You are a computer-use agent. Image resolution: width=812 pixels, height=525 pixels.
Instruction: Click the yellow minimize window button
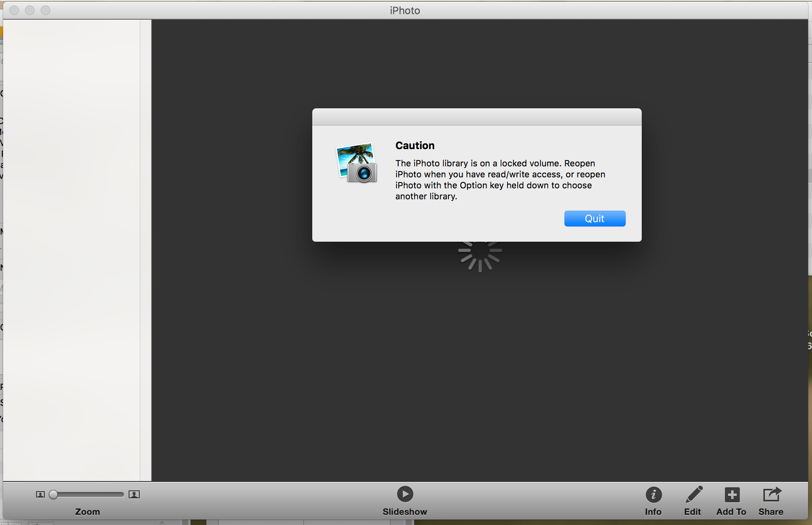(x=30, y=10)
